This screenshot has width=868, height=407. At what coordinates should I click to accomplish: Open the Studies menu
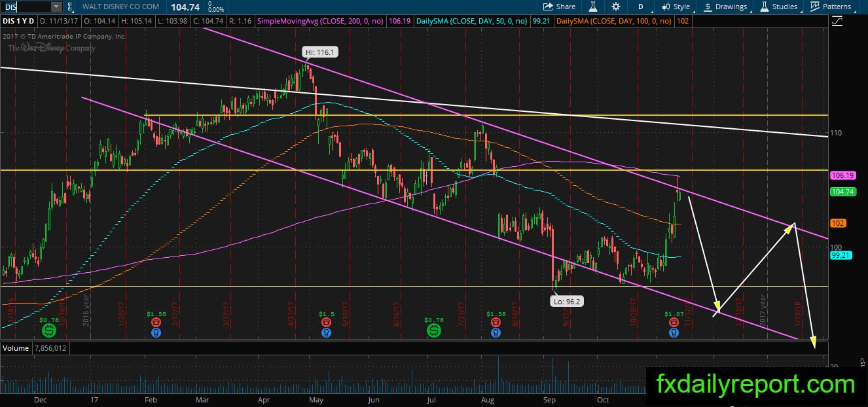779,7
